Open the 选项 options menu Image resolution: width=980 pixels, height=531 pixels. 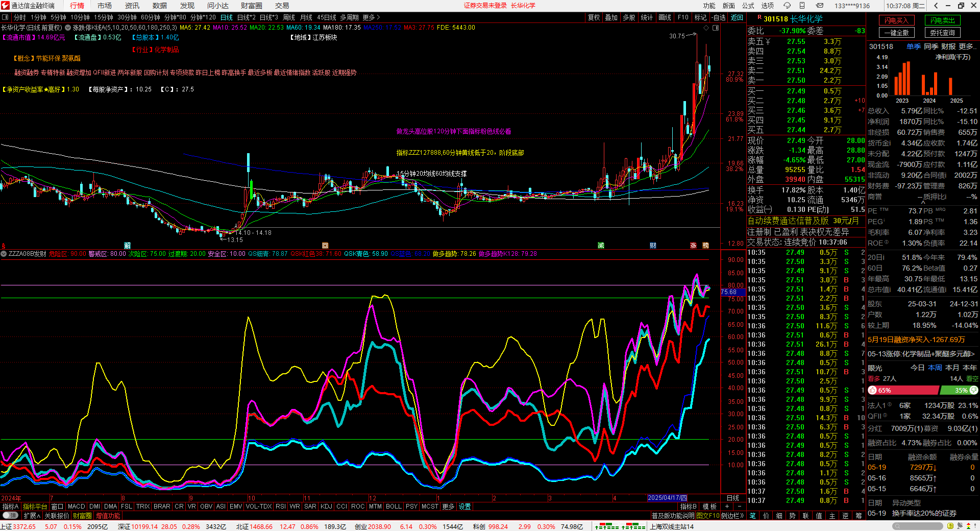(768, 6)
